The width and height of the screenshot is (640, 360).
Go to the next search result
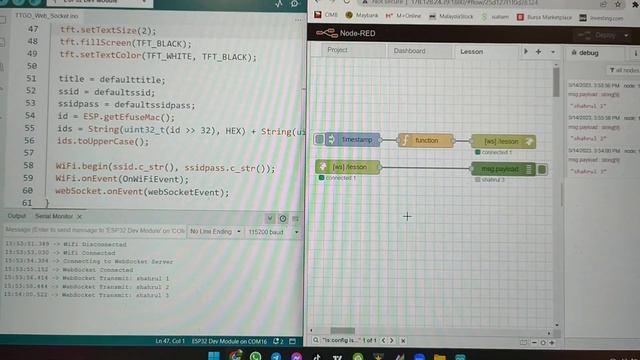tap(392, 340)
